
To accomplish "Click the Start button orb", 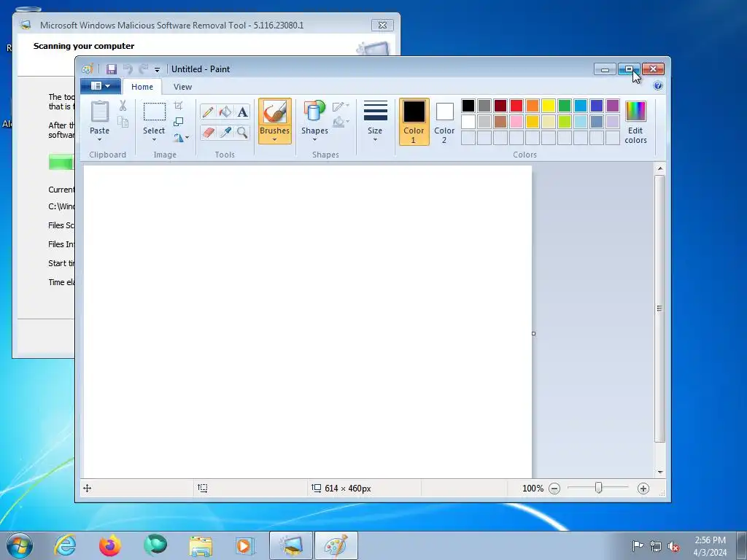I will pyautogui.click(x=20, y=545).
